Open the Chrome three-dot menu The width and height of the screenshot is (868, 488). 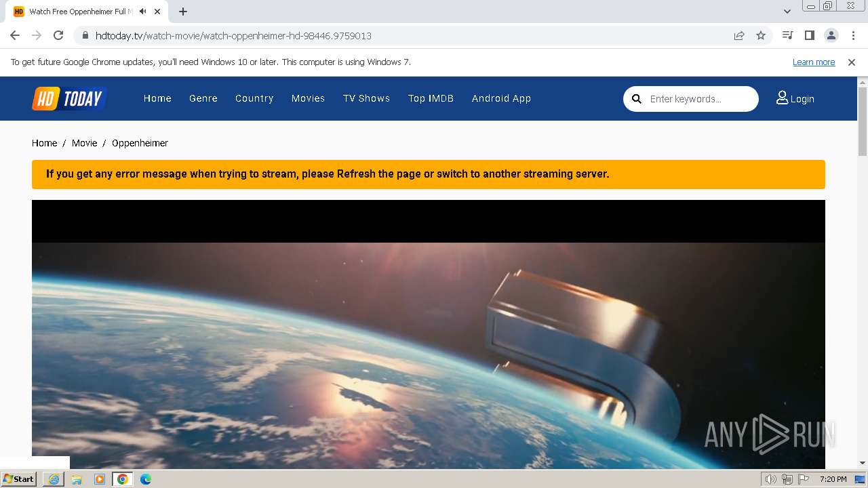pos(852,35)
